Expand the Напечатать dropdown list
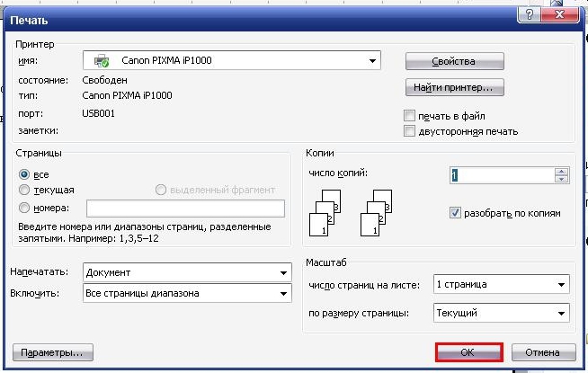This screenshot has width=588, height=373. [x=284, y=272]
